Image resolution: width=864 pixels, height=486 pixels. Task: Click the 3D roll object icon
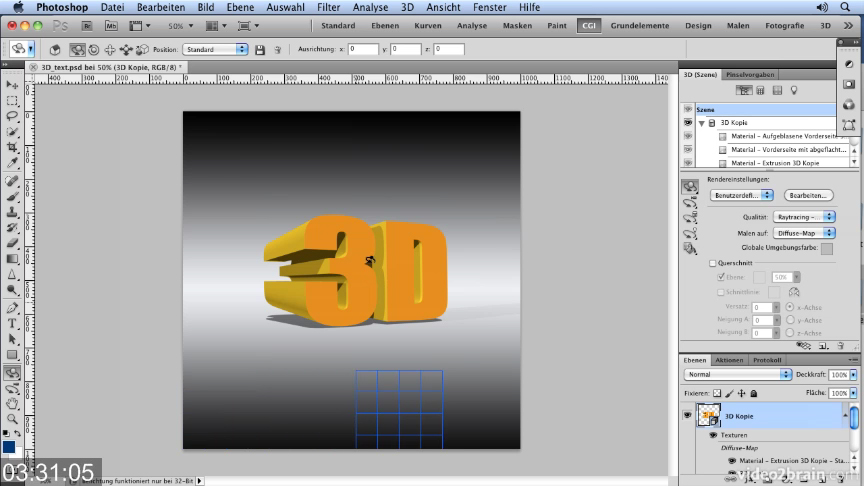tap(94, 50)
